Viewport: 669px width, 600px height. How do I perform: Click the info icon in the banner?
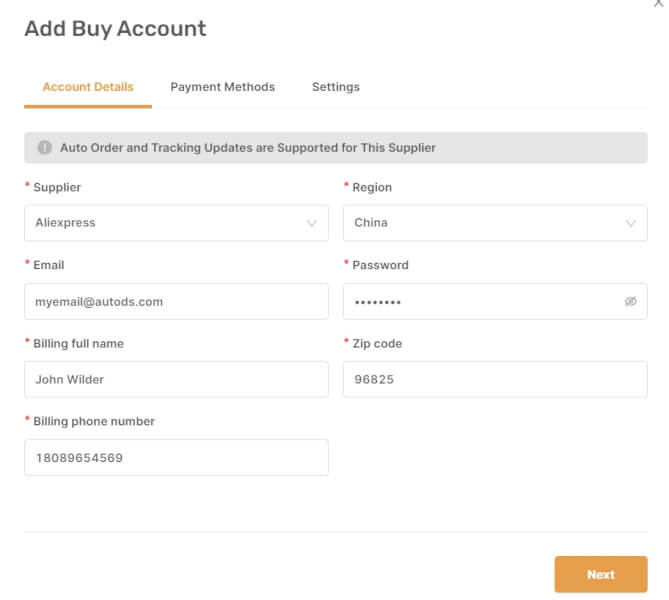pyautogui.click(x=45, y=148)
